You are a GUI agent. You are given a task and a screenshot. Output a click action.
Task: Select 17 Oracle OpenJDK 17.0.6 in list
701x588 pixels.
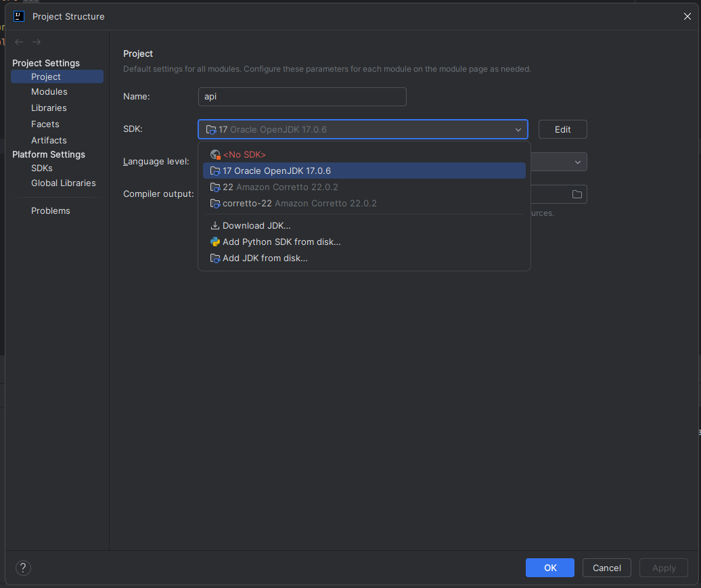click(x=364, y=171)
